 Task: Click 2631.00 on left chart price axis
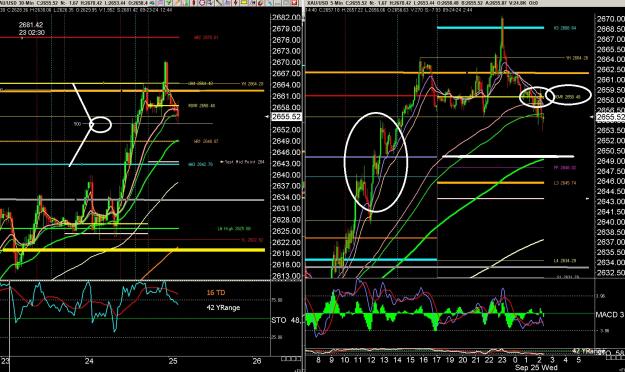pos(286,209)
